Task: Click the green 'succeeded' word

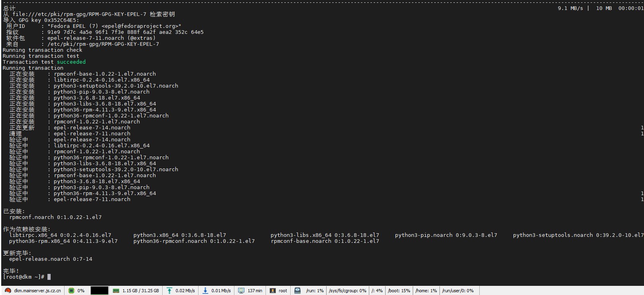Action: point(71,62)
